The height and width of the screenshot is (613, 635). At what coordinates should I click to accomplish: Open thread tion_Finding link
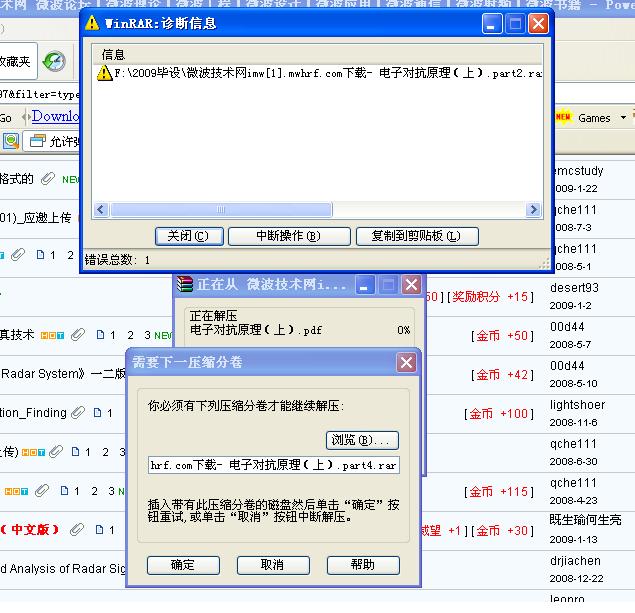click(33, 413)
